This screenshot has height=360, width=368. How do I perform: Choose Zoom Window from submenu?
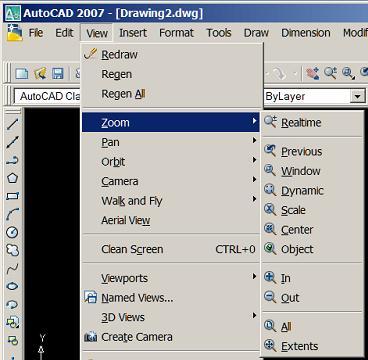312,171
